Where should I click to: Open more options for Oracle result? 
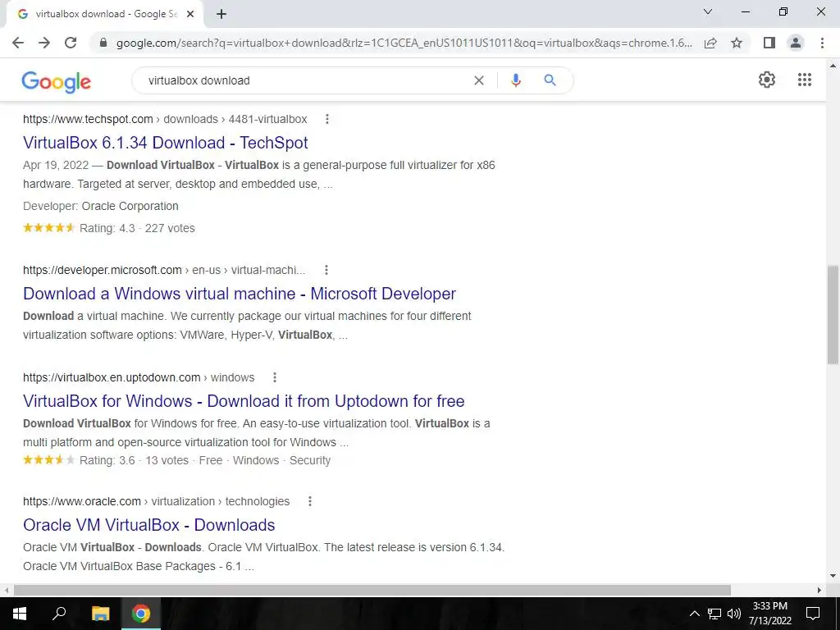309,501
